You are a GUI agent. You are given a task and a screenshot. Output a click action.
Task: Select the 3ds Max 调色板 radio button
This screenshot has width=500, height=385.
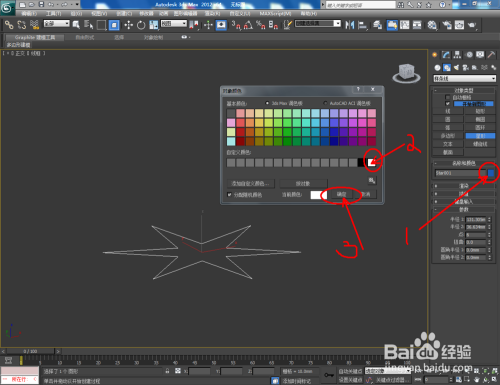pyautogui.click(x=267, y=103)
